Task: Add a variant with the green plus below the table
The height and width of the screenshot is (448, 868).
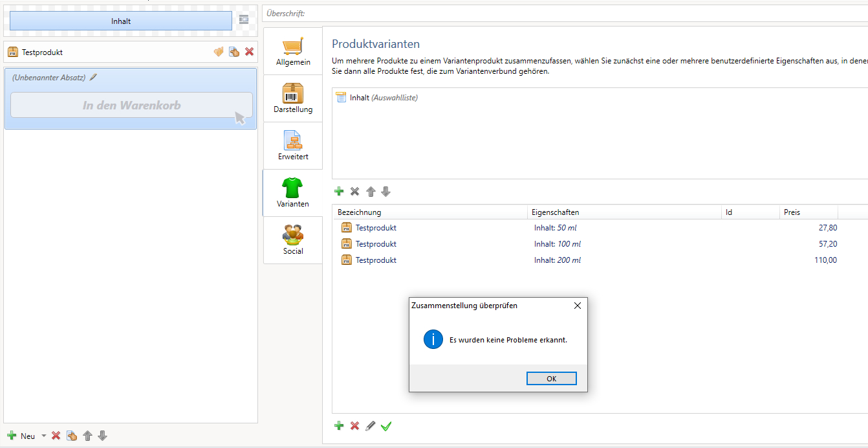Action: 339,426
